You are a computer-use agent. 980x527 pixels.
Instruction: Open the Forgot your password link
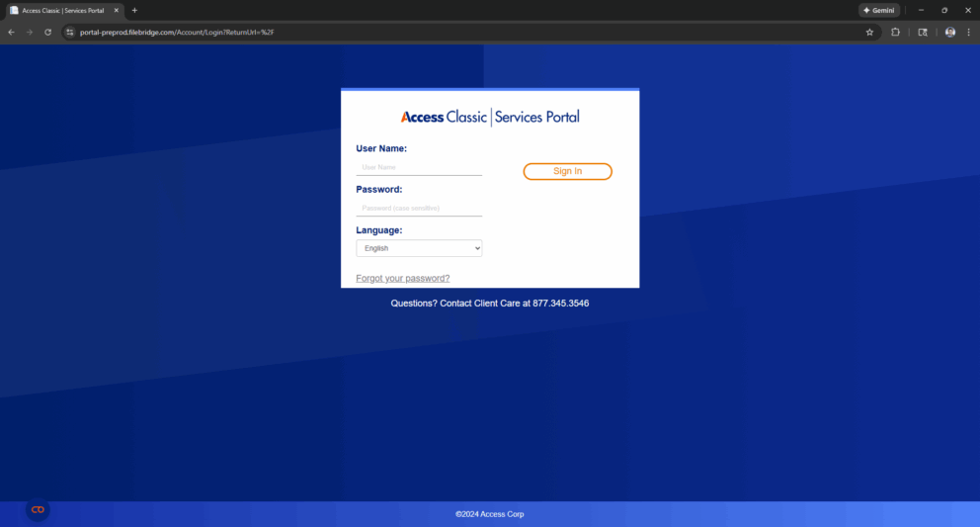(402, 278)
